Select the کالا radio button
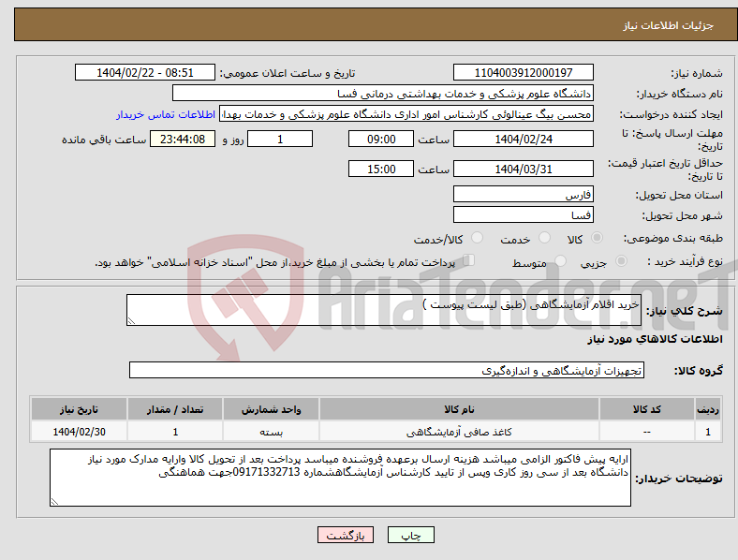The image size is (738, 560). tap(597, 238)
